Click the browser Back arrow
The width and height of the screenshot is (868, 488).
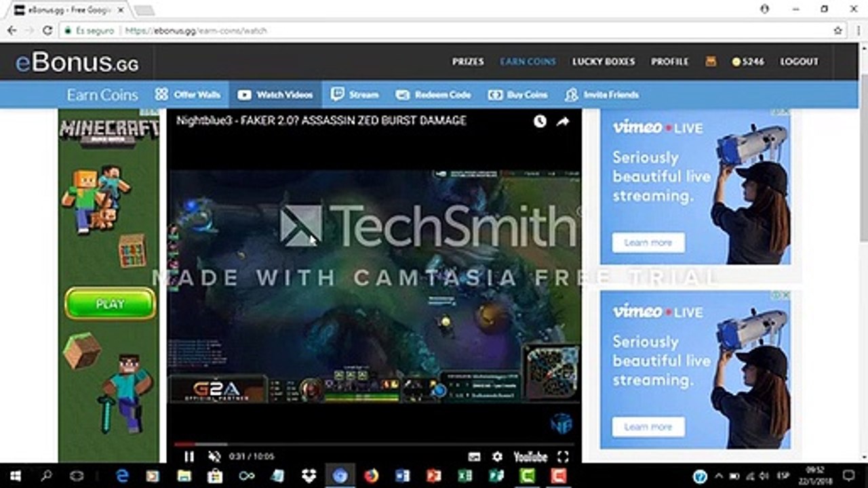12,30
